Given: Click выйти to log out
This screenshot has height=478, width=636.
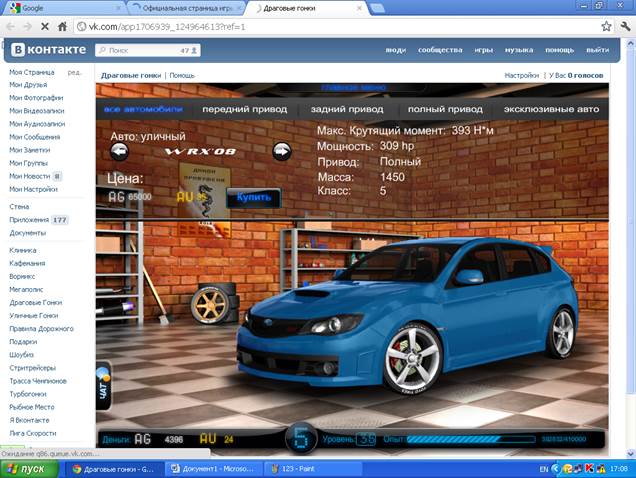Looking at the screenshot, I should pos(597,50).
